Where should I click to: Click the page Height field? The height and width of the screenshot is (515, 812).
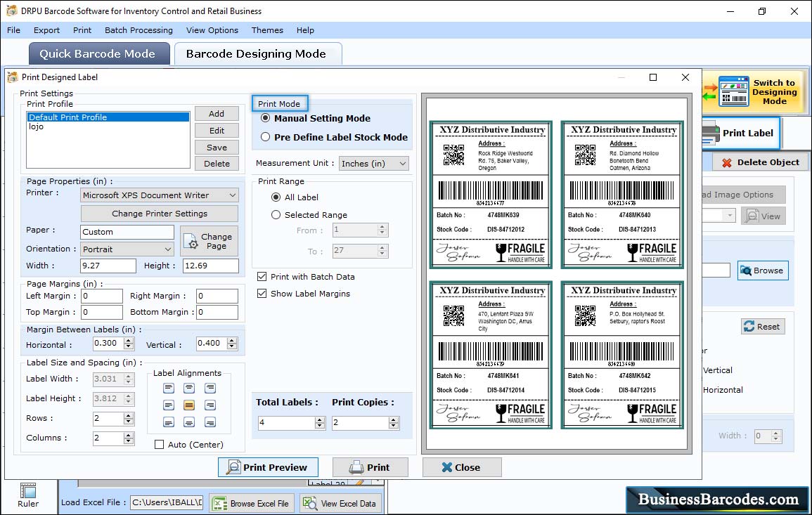(x=211, y=266)
